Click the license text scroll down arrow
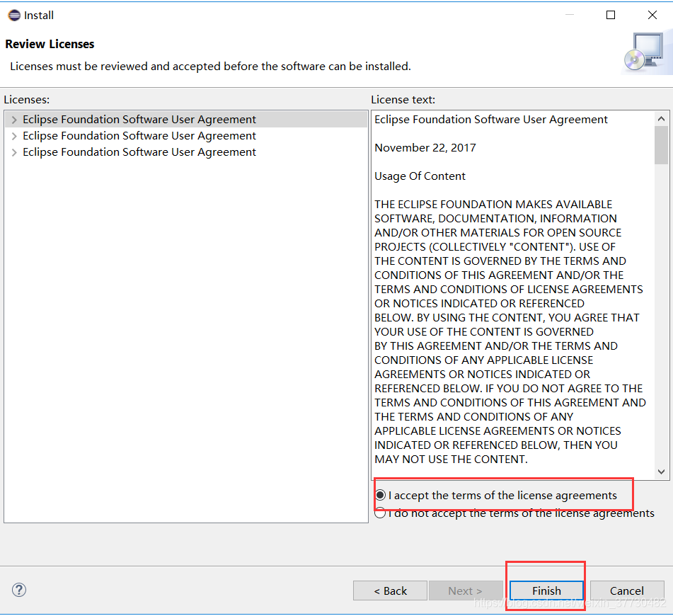 (x=662, y=472)
